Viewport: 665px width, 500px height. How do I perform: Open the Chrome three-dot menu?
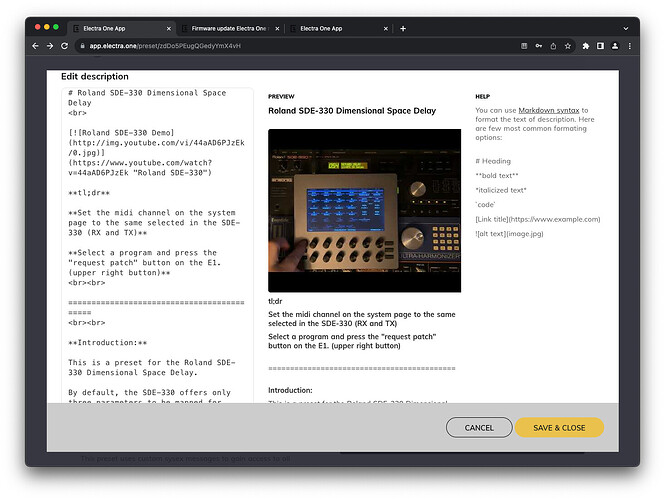point(629,46)
